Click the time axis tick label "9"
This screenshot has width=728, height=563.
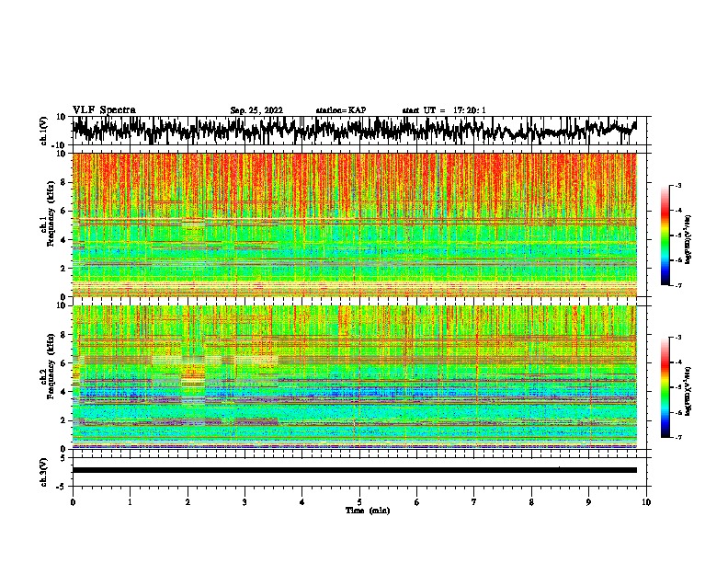click(x=588, y=502)
